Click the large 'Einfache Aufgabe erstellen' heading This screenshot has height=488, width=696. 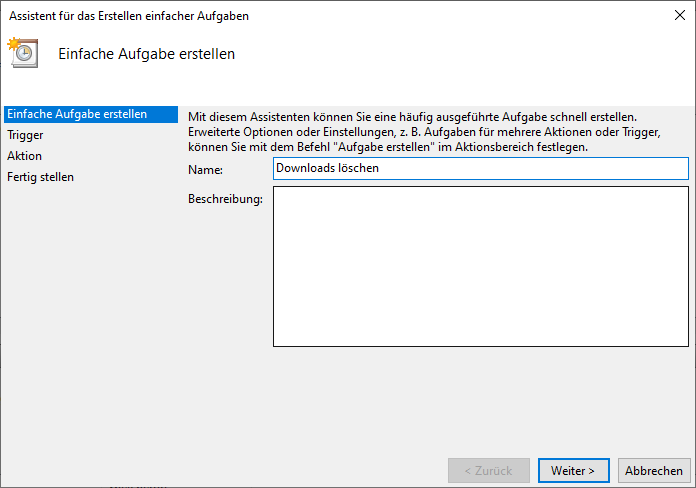coord(147,54)
